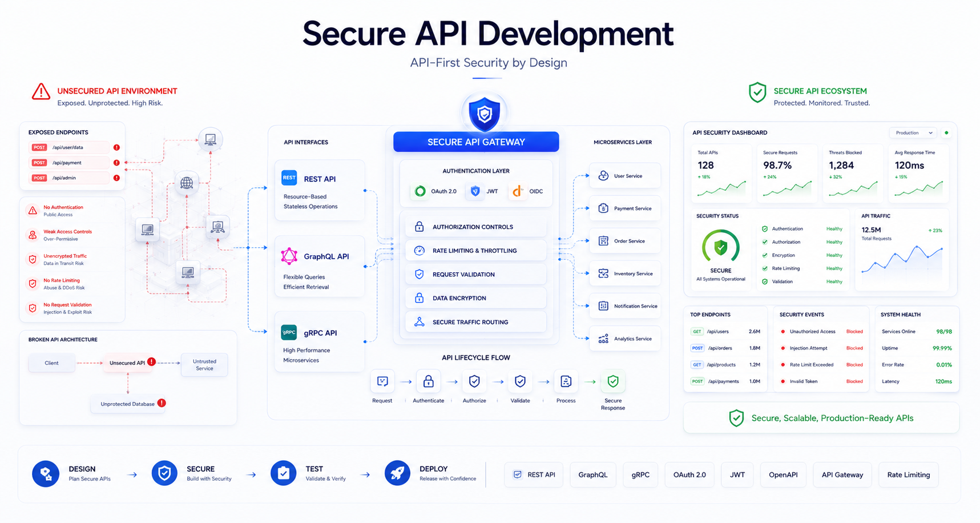Viewport: 980px width, 523px height.
Task: Click the Uptime 99.99% system health row
Action: (x=917, y=348)
